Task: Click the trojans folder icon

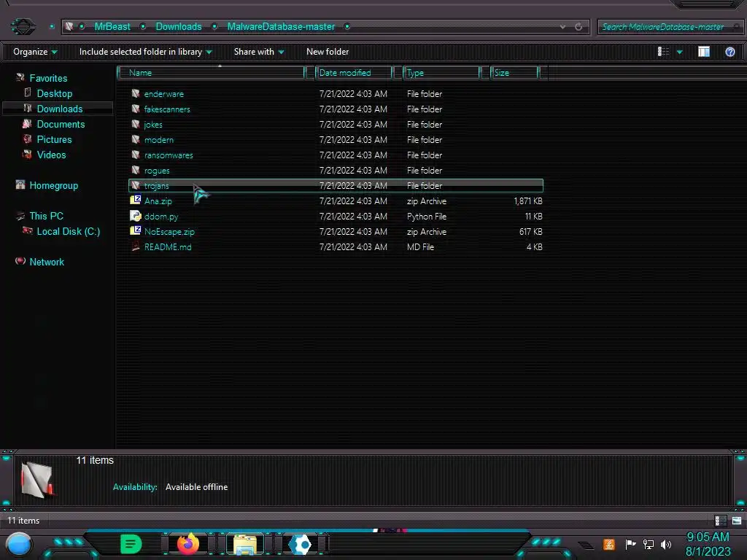Action: coord(136,185)
